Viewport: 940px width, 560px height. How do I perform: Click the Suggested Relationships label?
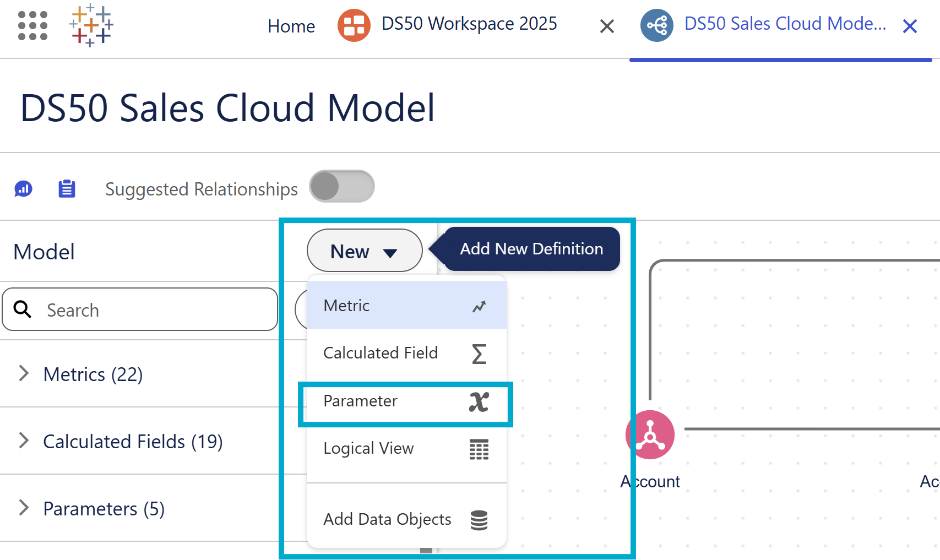[202, 189]
